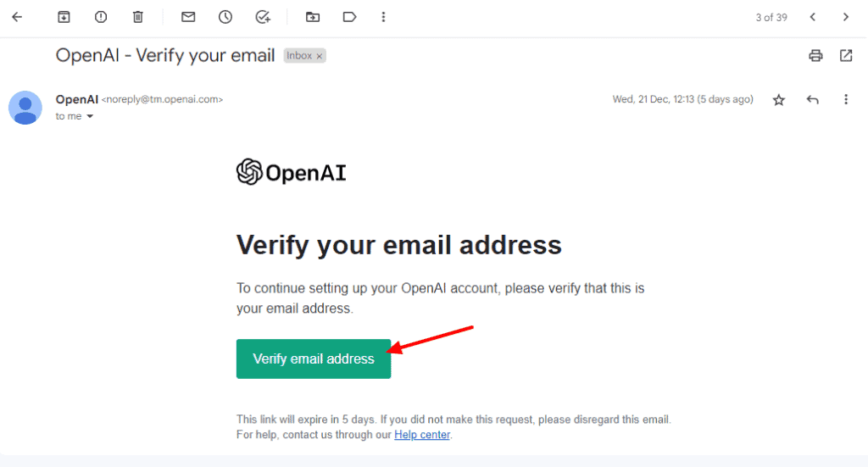Star the OpenAI message
Image resolution: width=868 pixels, height=467 pixels.
779,100
